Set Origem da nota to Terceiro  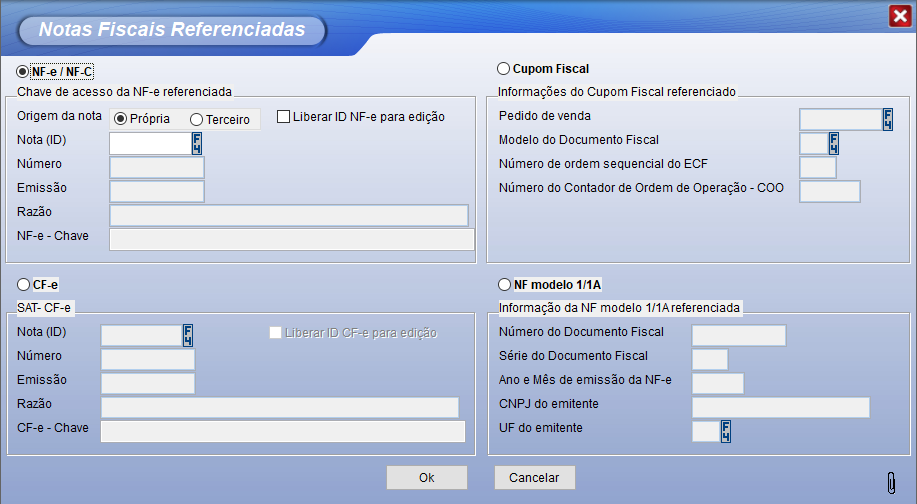[196, 119]
